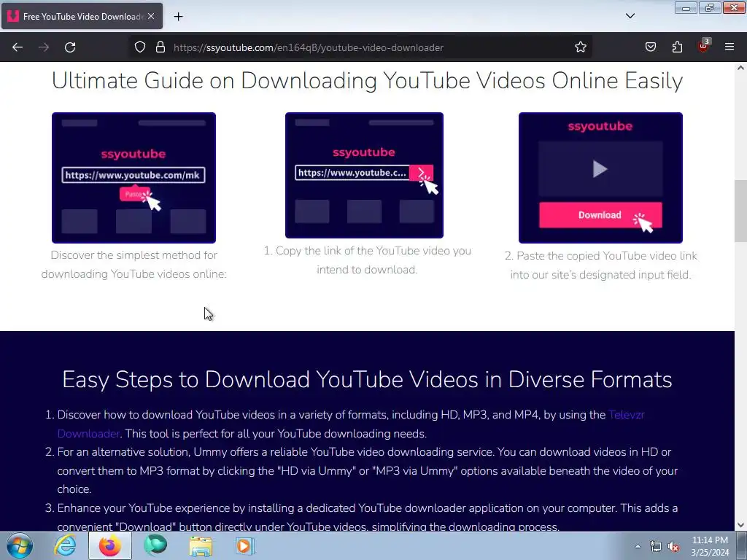Bookmark this page with the star
This screenshot has height=560, width=747.
(580, 47)
